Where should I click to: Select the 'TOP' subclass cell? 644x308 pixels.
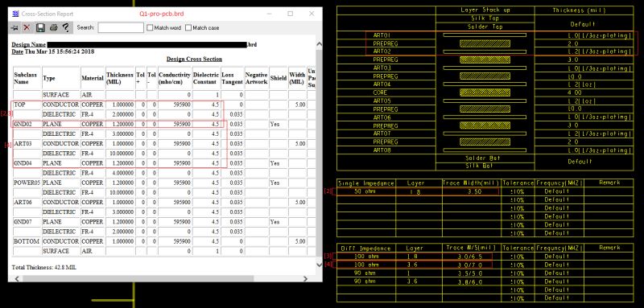click(27, 105)
